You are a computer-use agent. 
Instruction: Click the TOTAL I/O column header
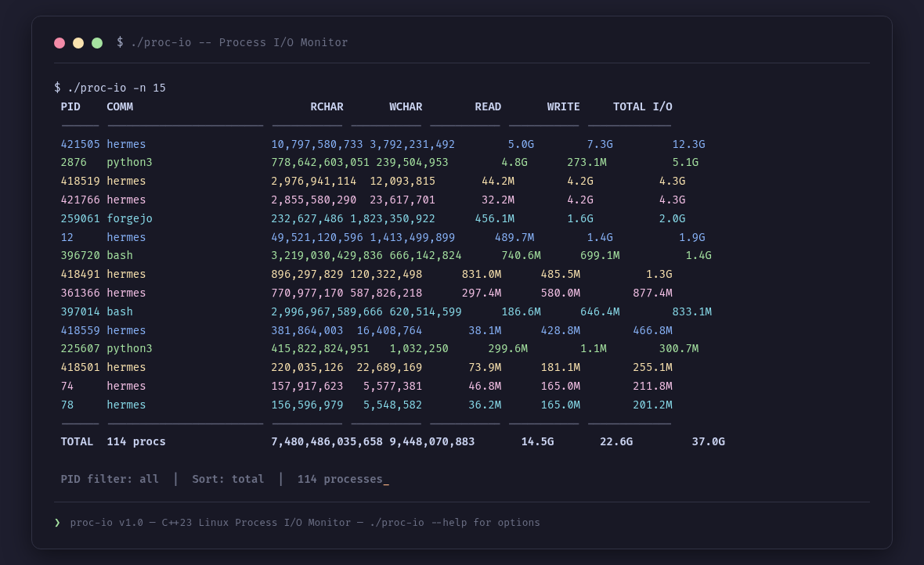(x=642, y=106)
